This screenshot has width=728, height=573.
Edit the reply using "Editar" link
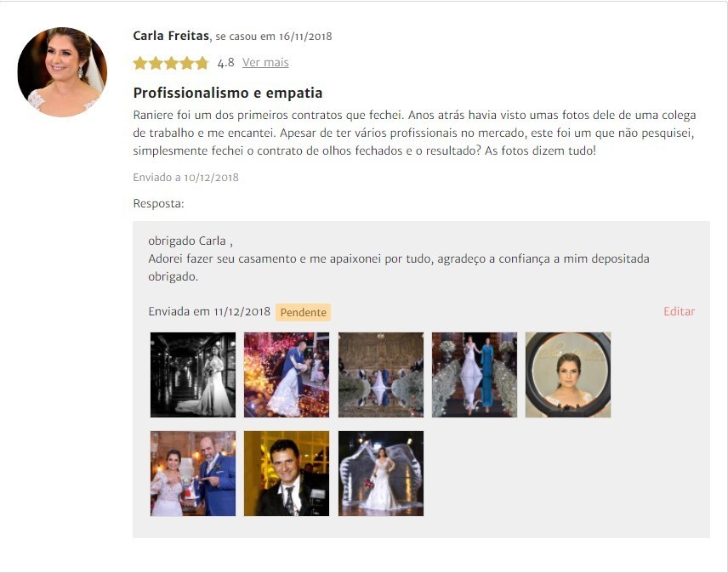coord(679,312)
